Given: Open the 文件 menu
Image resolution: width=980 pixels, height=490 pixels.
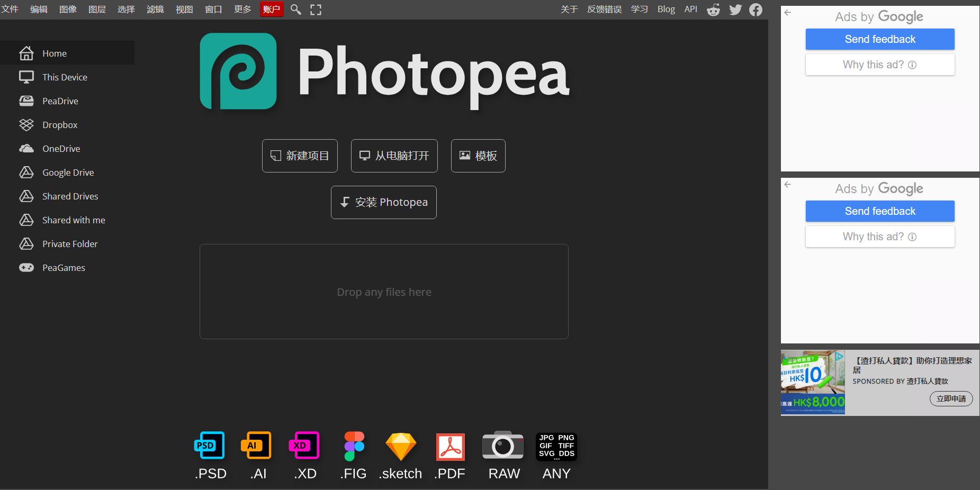Looking at the screenshot, I should click(10, 10).
